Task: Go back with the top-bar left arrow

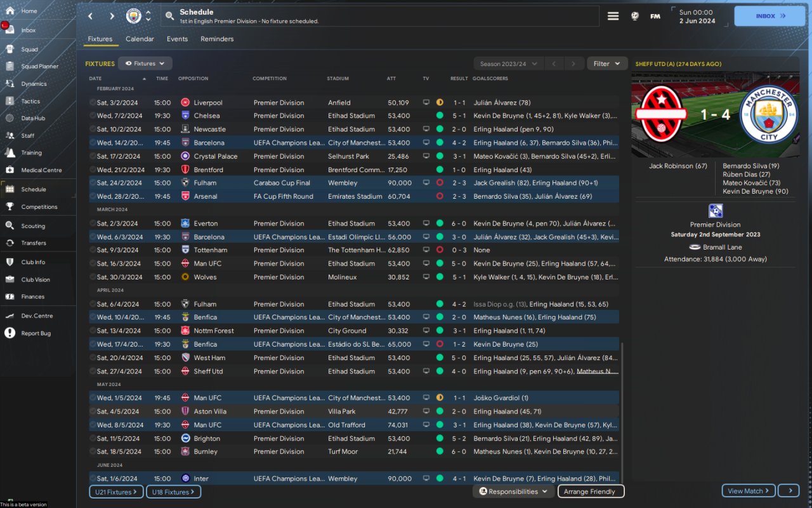Action: click(90, 16)
